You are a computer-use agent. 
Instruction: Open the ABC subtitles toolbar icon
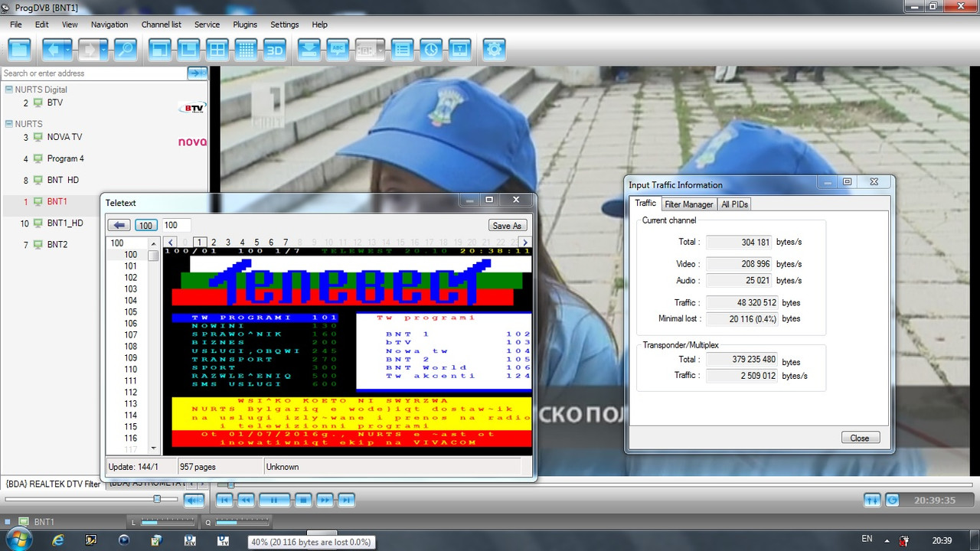tap(338, 51)
